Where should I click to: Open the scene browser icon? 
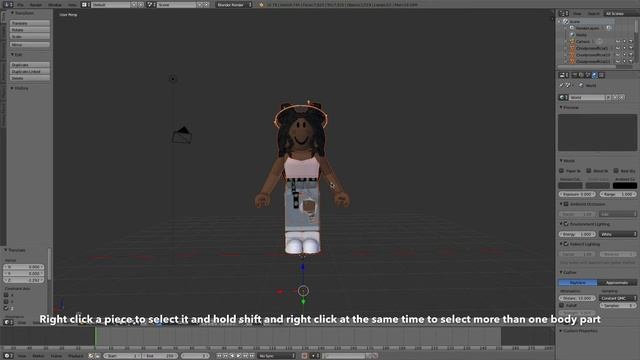coord(151,5)
